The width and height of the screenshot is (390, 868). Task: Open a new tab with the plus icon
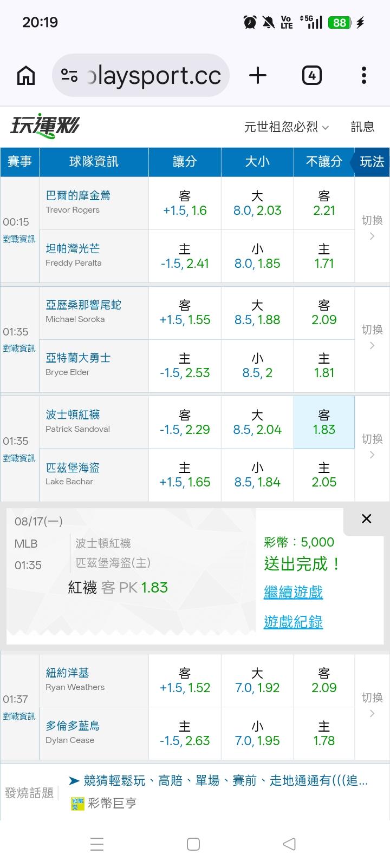click(258, 76)
